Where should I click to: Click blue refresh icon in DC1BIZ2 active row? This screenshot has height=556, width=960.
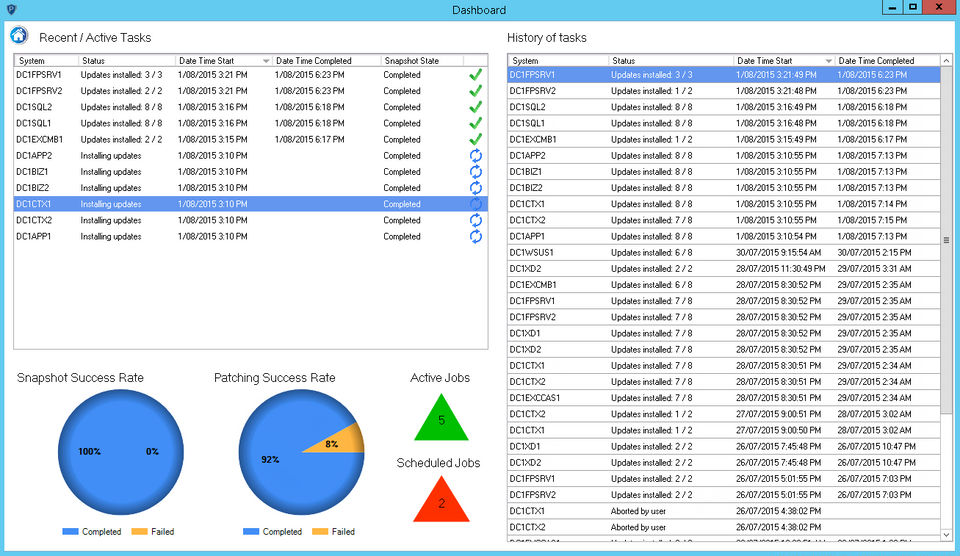pyautogui.click(x=476, y=188)
